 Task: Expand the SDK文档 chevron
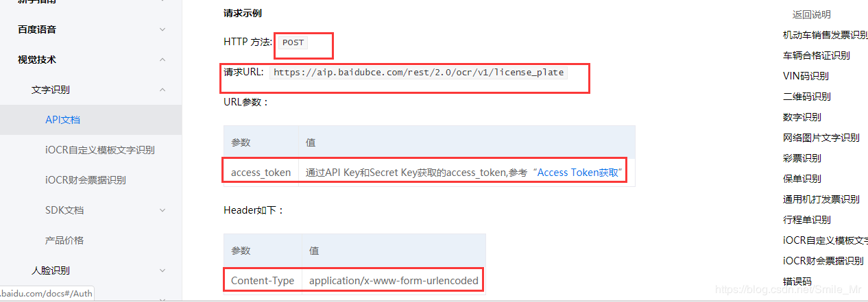[162, 210]
